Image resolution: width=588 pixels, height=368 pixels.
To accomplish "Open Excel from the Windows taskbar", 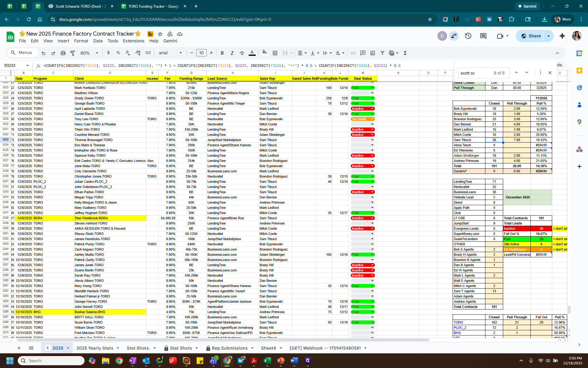I will [267, 361].
